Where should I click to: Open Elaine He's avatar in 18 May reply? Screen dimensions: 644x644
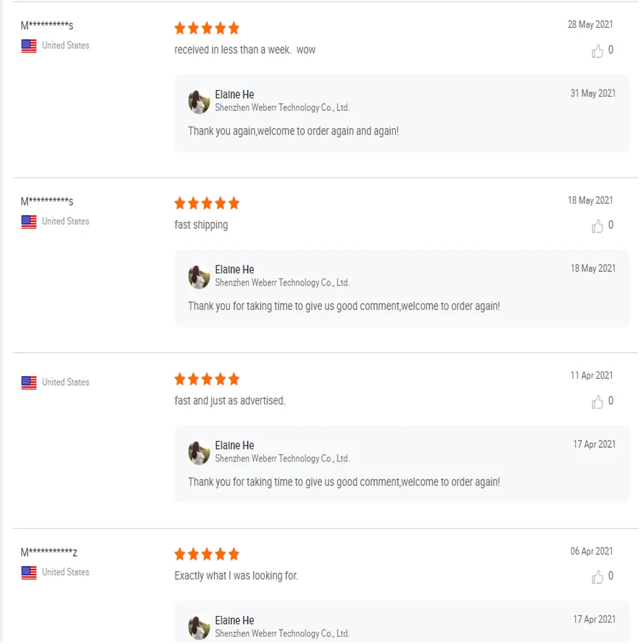point(199,276)
